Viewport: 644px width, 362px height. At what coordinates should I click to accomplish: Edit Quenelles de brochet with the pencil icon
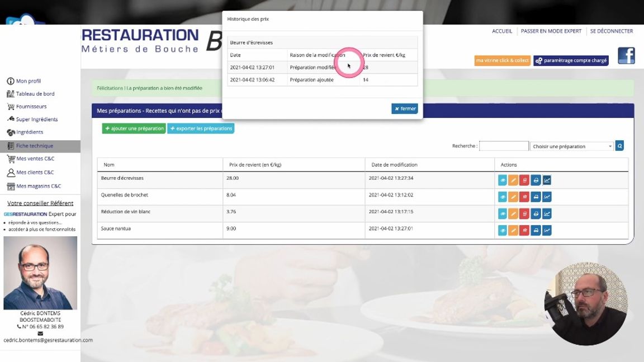[x=513, y=197]
